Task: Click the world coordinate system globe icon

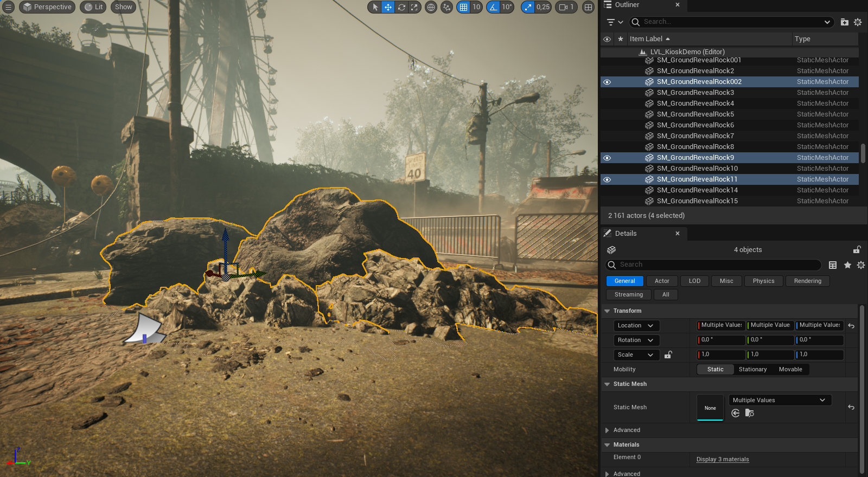Action: pyautogui.click(x=431, y=7)
